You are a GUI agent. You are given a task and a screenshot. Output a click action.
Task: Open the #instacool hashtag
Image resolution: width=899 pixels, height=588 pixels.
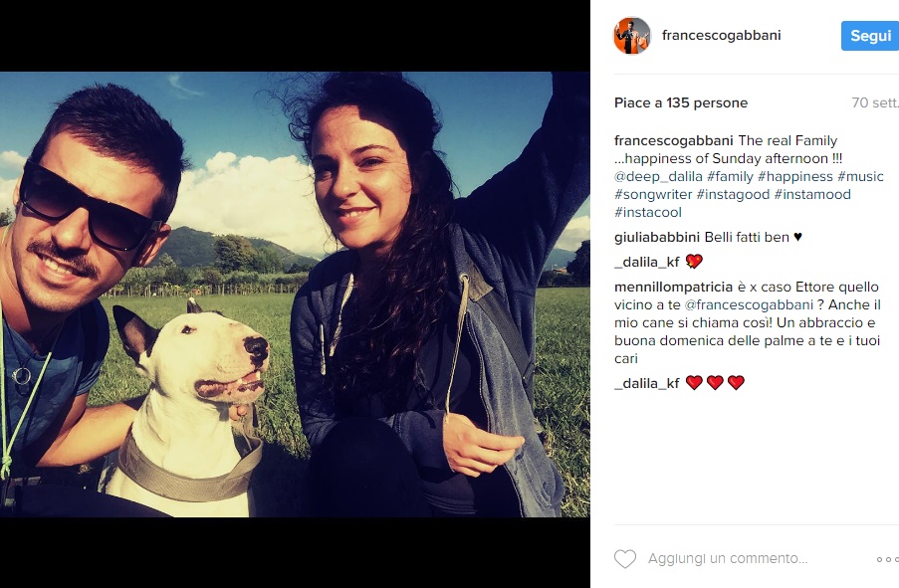[648, 212]
